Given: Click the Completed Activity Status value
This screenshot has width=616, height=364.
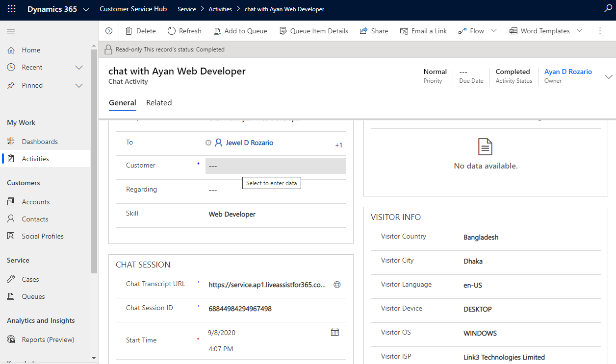Looking at the screenshot, I should tap(513, 72).
